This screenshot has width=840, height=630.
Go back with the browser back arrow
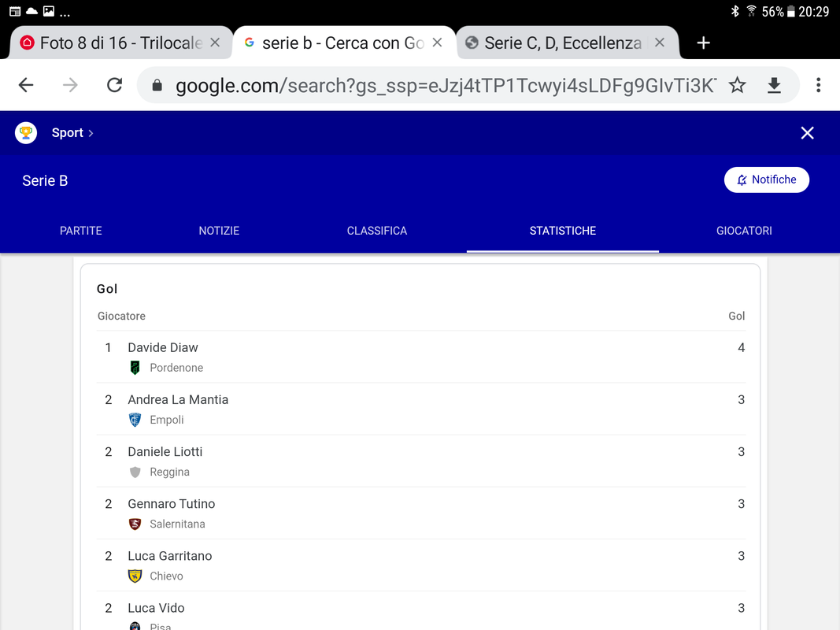pos(26,85)
